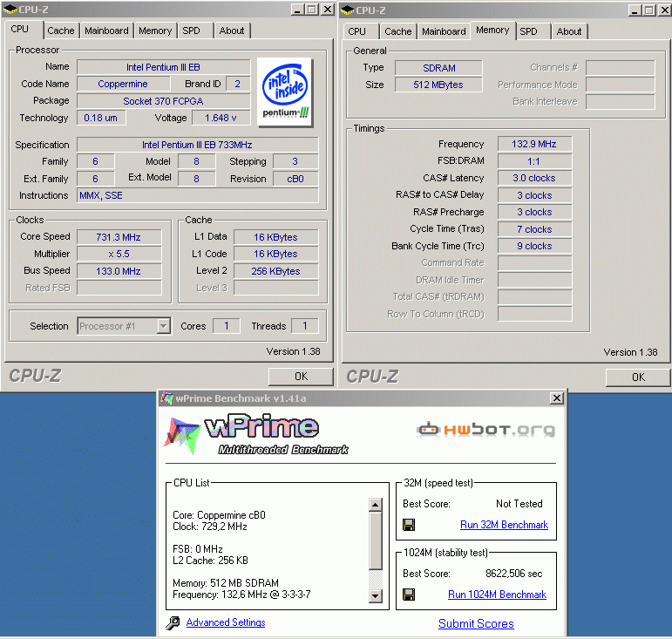This screenshot has width=672, height=639.
Task: Click the wPrime title bar icon
Action: pyautogui.click(x=166, y=398)
